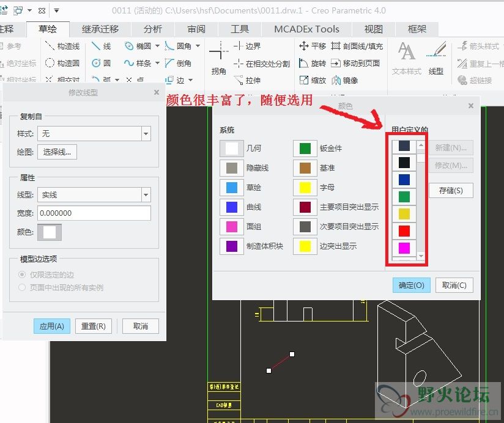The width and height of the screenshot is (504, 423).
Task: Choose the red user-defined color swatch
Action: pos(404,231)
